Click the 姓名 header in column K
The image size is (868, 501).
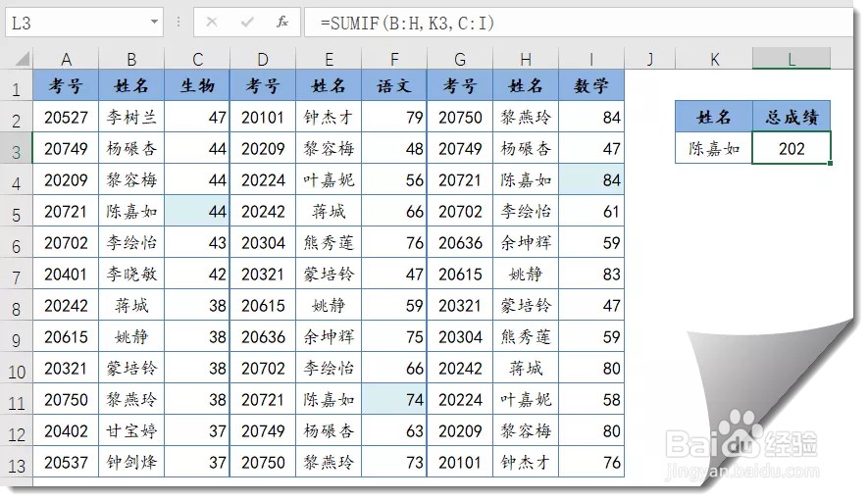714,117
